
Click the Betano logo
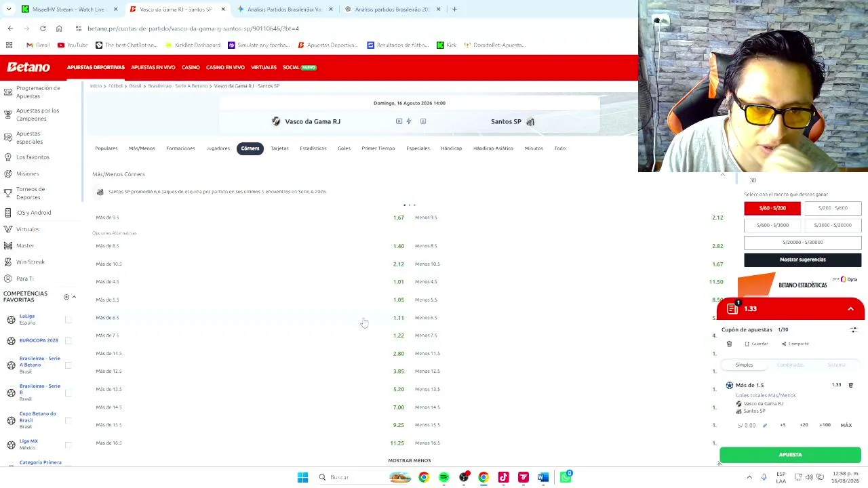point(28,67)
